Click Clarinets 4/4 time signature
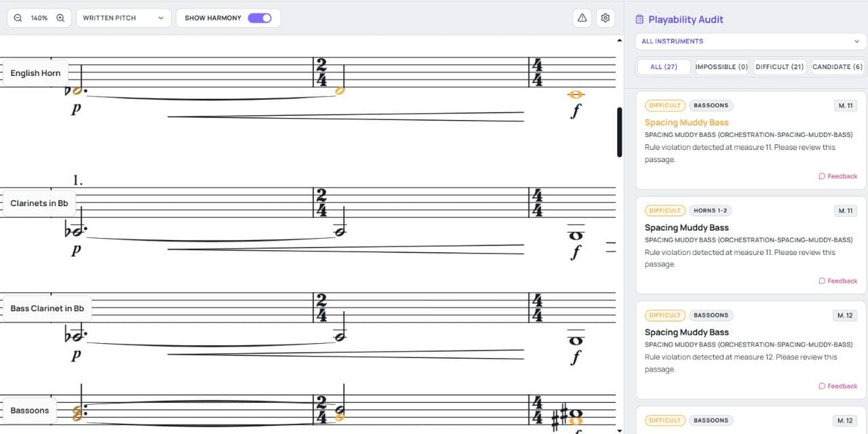This screenshot has height=434, width=868. [x=537, y=203]
